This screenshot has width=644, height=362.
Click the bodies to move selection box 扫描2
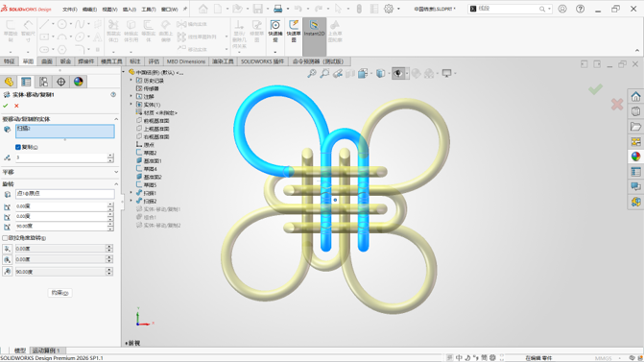tap(65, 132)
